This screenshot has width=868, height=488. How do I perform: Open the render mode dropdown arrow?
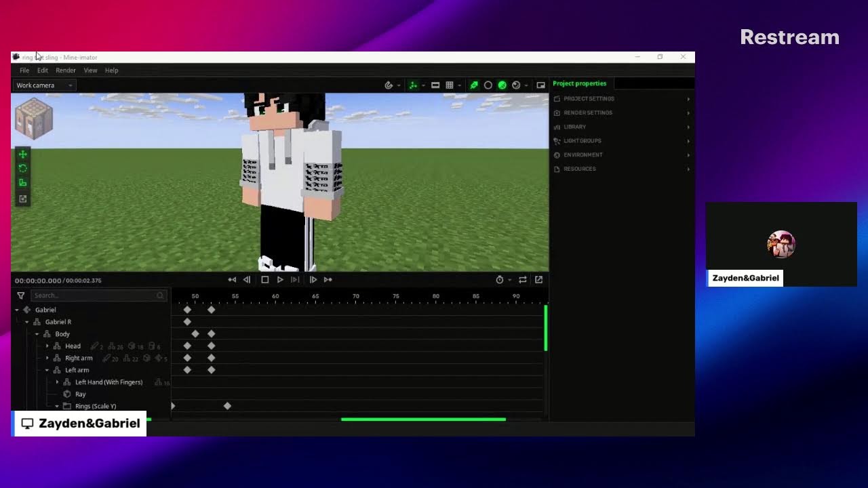click(x=526, y=85)
